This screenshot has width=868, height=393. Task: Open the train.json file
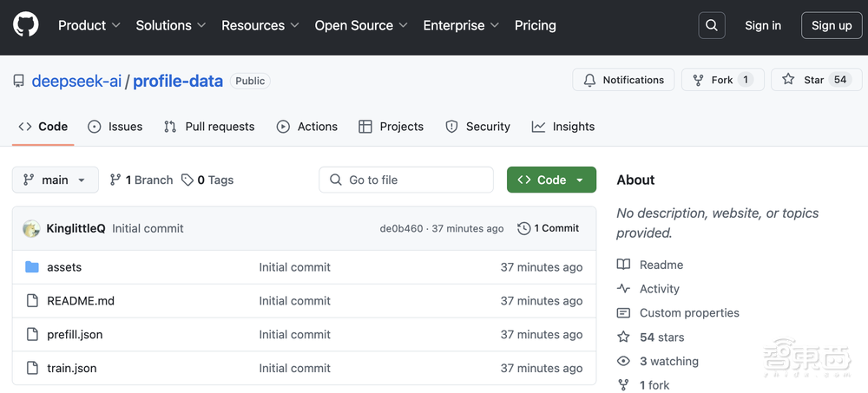click(x=71, y=368)
